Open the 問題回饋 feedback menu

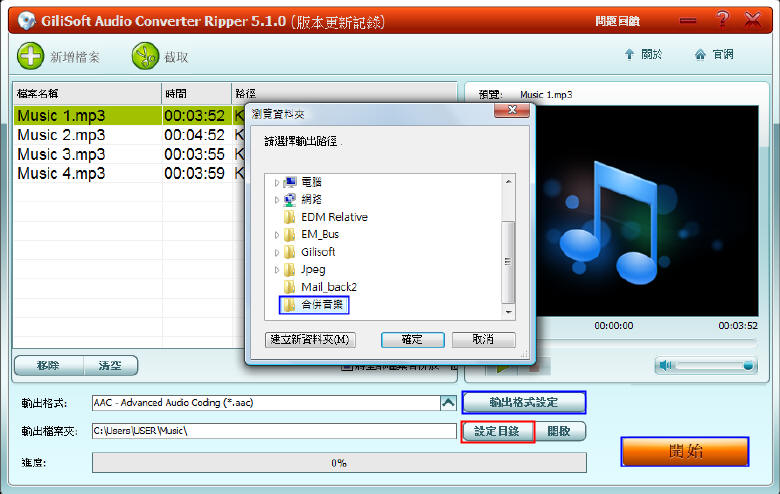coord(617,21)
